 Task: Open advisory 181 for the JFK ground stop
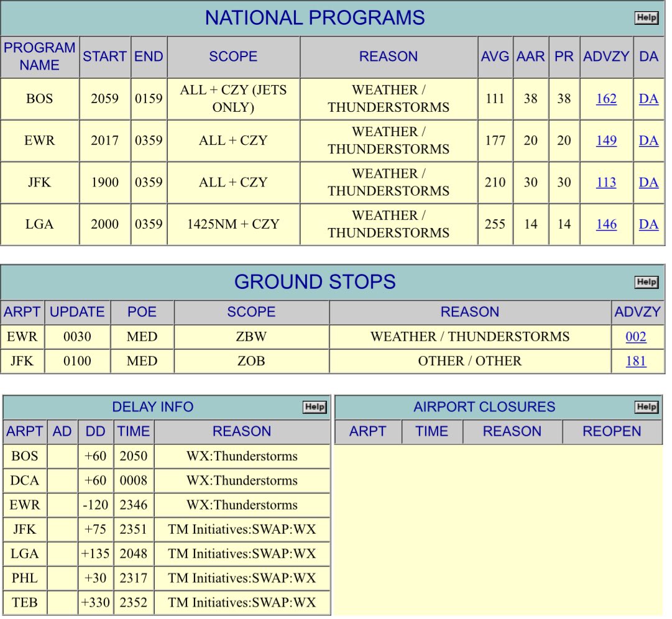pos(636,361)
